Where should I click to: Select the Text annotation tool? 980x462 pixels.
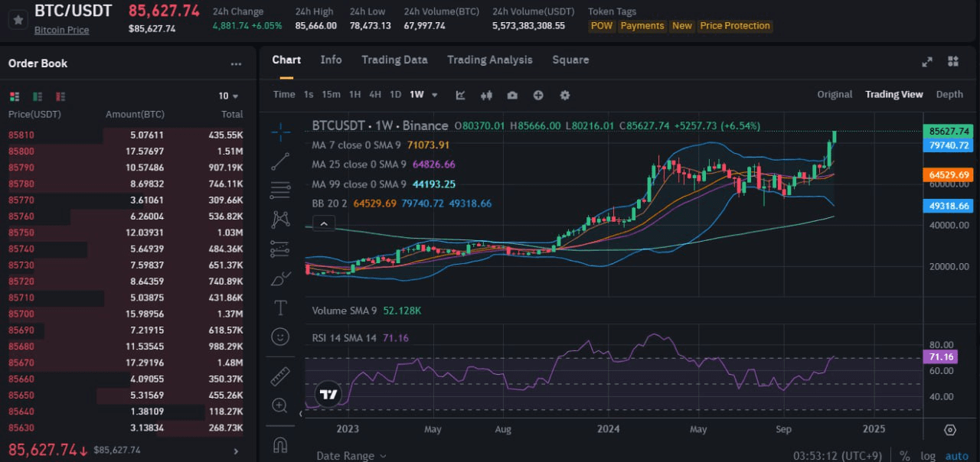pos(280,307)
